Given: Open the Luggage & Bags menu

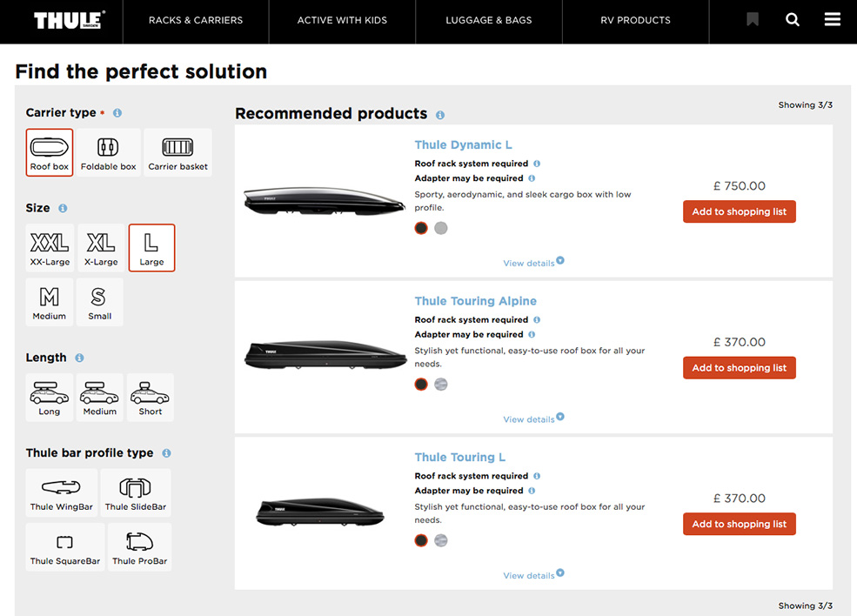Looking at the screenshot, I should pyautogui.click(x=488, y=20).
